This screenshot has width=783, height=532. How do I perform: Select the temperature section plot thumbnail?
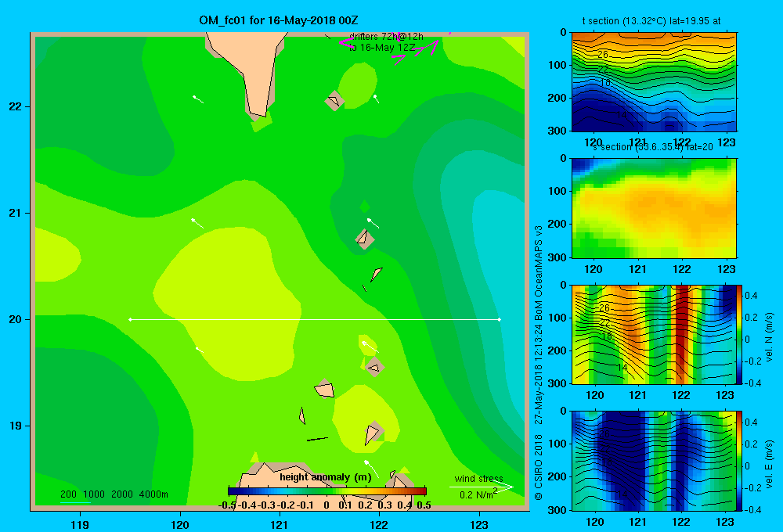[x=654, y=82]
